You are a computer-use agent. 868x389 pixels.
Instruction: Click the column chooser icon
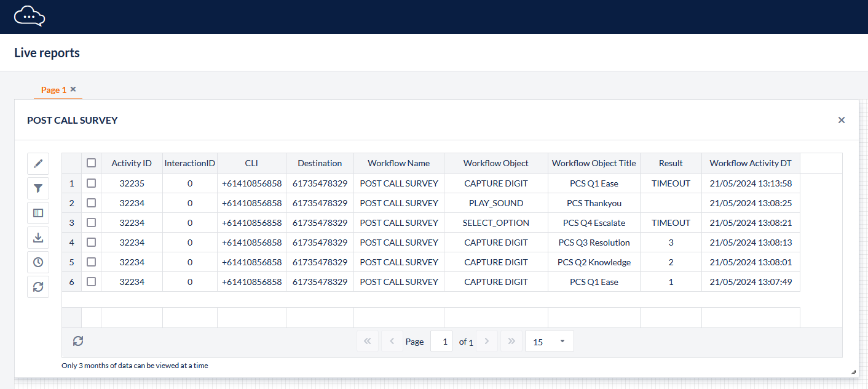(38, 213)
